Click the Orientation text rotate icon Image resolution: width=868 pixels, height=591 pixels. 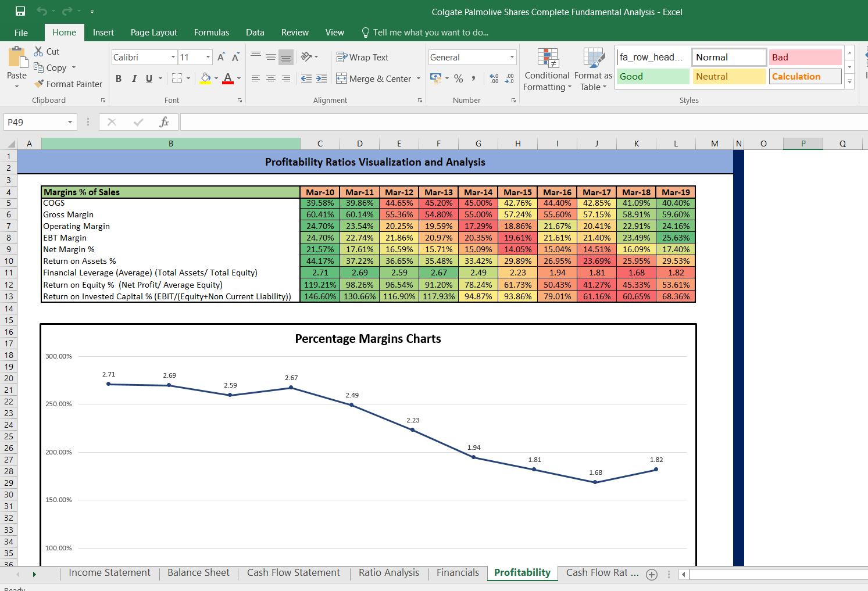[306, 57]
